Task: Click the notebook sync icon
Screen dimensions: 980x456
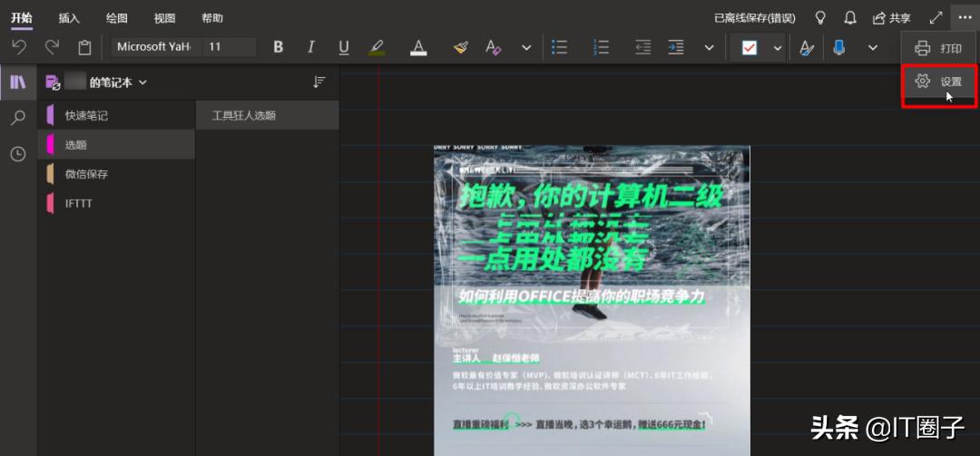Action: (53, 82)
